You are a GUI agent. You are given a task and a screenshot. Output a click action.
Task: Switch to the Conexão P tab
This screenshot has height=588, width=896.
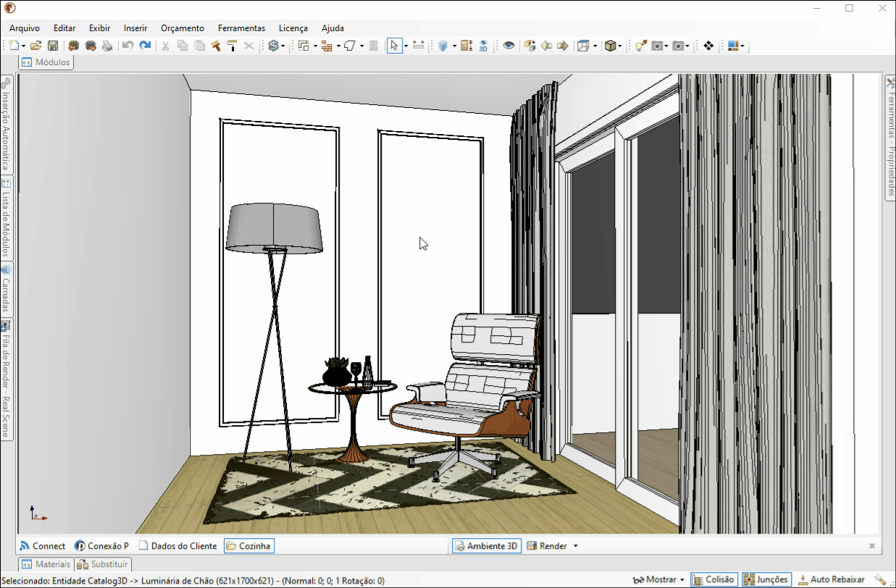click(102, 546)
